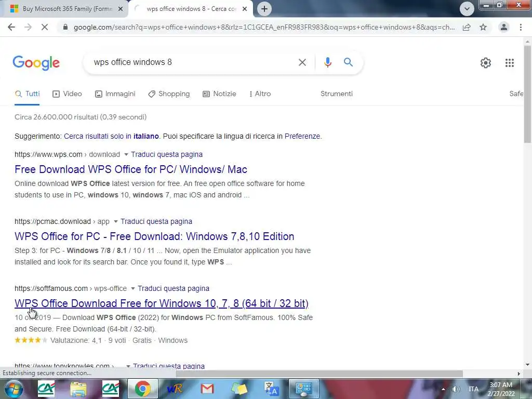This screenshot has height=399, width=532.
Task: Open the Windows Start menu
Action: click(x=13, y=389)
